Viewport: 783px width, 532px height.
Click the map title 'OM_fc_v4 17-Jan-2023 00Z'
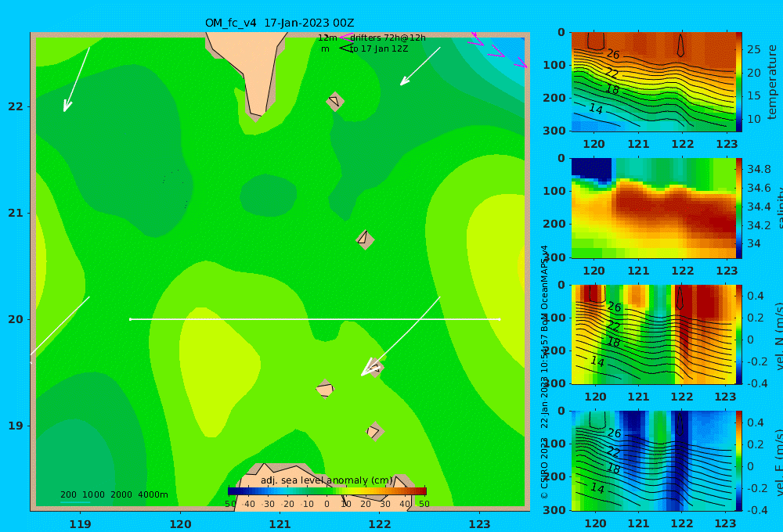click(x=280, y=23)
